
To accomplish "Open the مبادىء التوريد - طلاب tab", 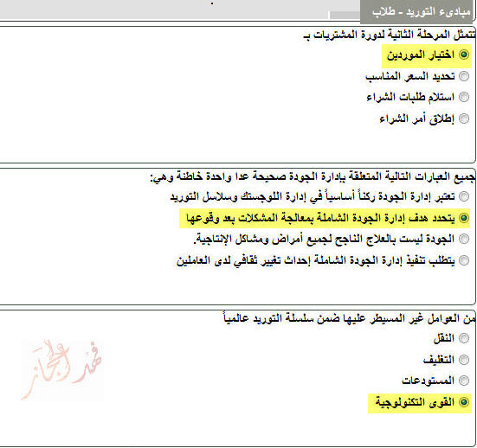I will tap(417, 12).
